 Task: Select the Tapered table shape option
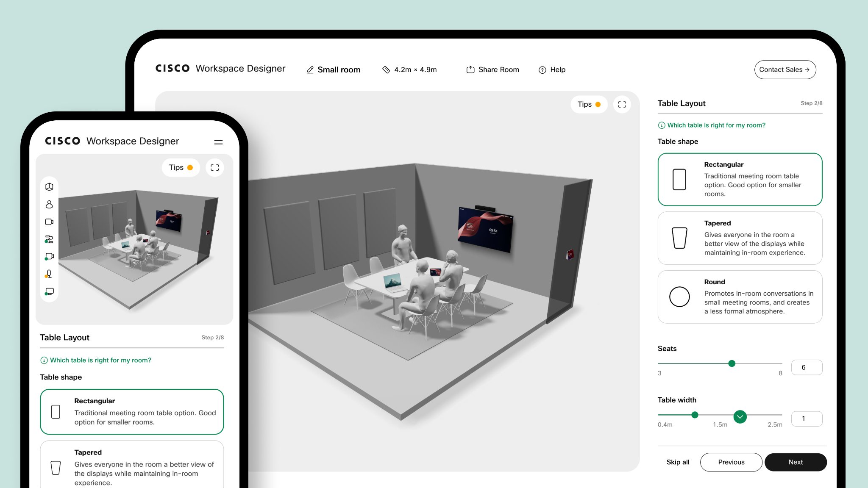(740, 238)
